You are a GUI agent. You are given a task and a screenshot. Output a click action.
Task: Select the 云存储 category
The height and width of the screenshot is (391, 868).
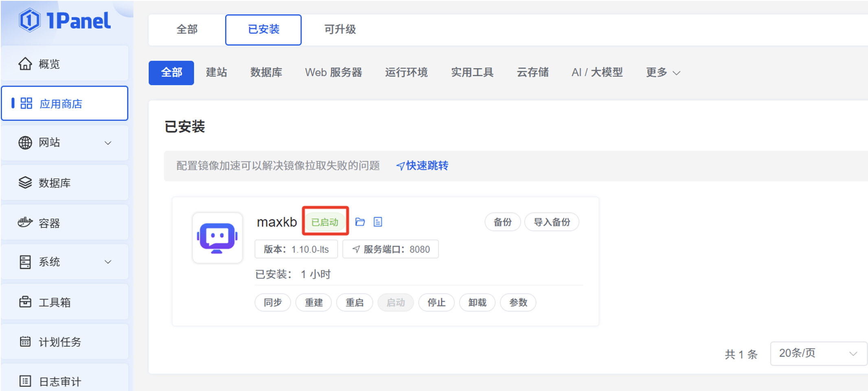point(533,72)
